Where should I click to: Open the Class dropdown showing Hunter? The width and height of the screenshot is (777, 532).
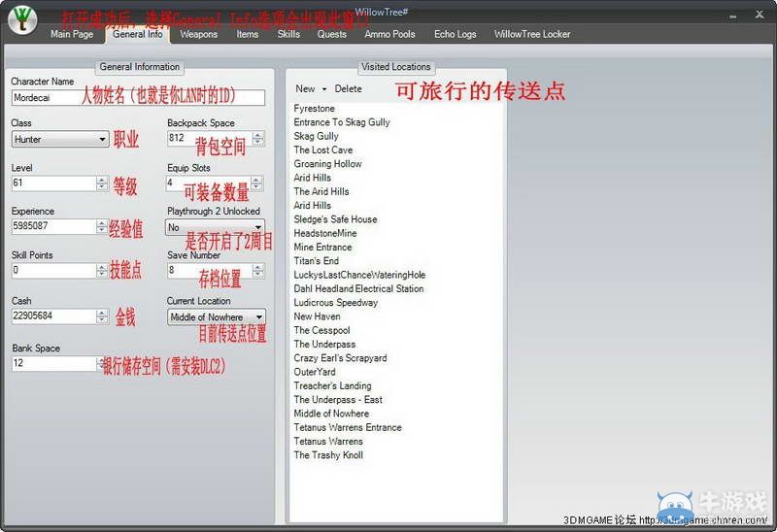(60, 139)
